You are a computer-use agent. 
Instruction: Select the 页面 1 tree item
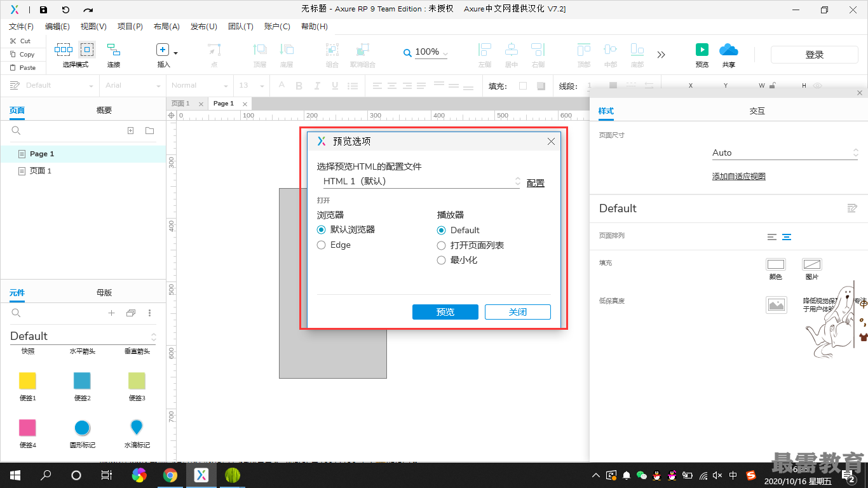pyautogui.click(x=83, y=171)
